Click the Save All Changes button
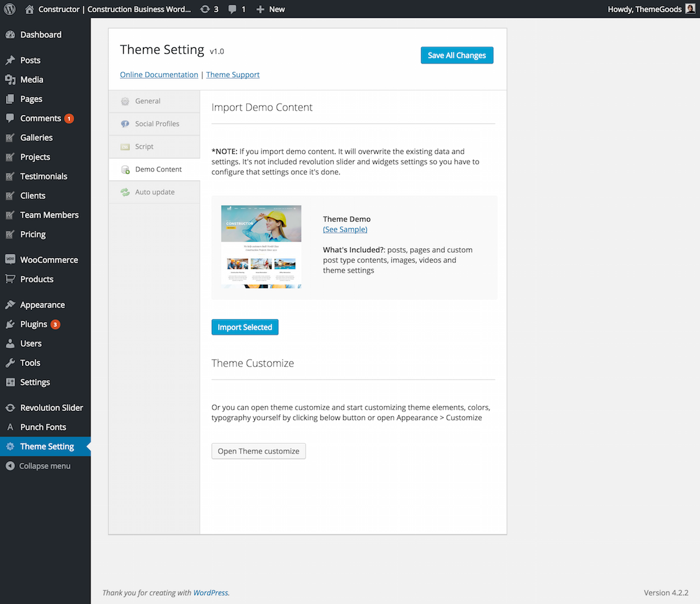Image resolution: width=700 pixels, height=604 pixels. [457, 55]
